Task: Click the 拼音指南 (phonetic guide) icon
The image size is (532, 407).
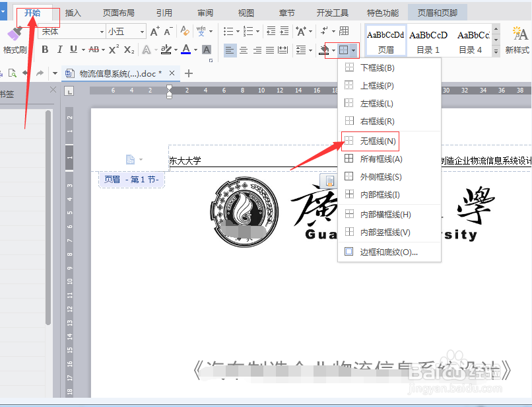Action: [200, 30]
